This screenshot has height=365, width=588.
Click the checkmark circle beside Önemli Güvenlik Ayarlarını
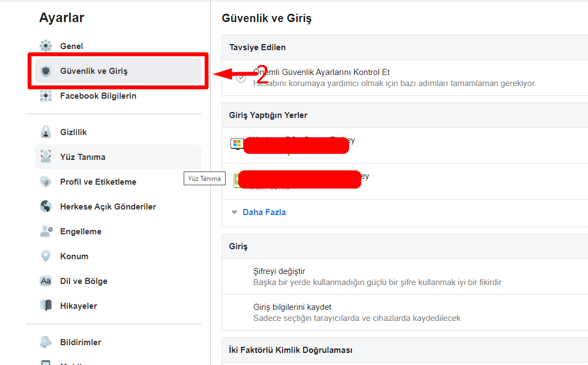241,78
